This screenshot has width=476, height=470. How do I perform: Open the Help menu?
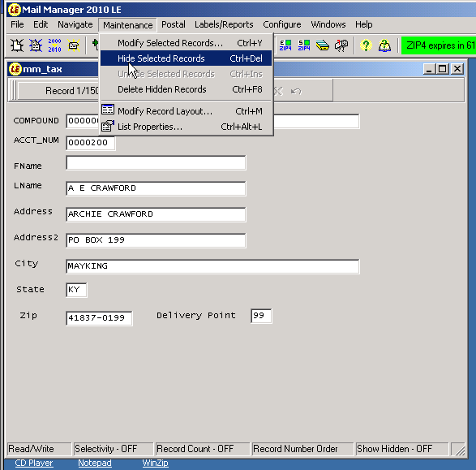click(x=363, y=24)
